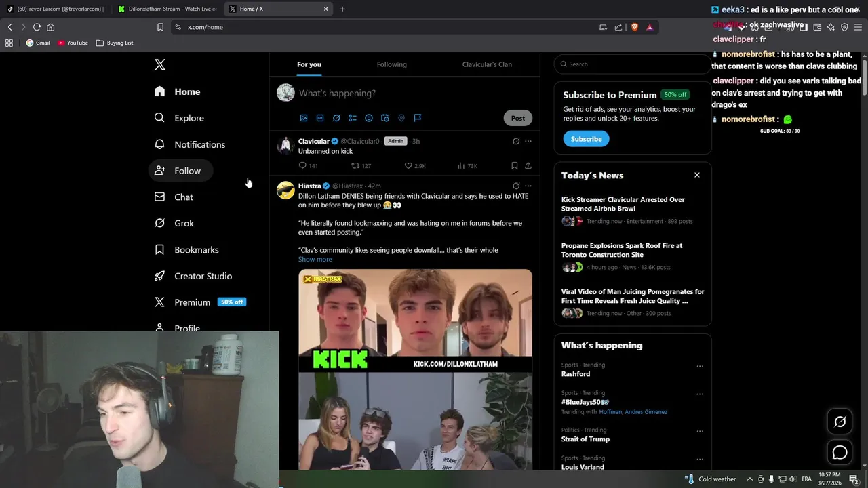Open more options for Louis Varland trend

point(700,459)
